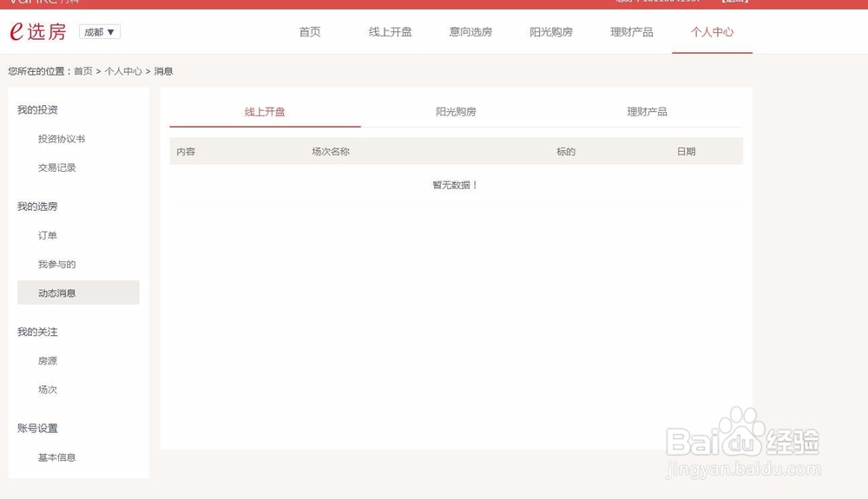868x499 pixels.
Task: Click 消息 in the breadcrumb
Action: (163, 71)
